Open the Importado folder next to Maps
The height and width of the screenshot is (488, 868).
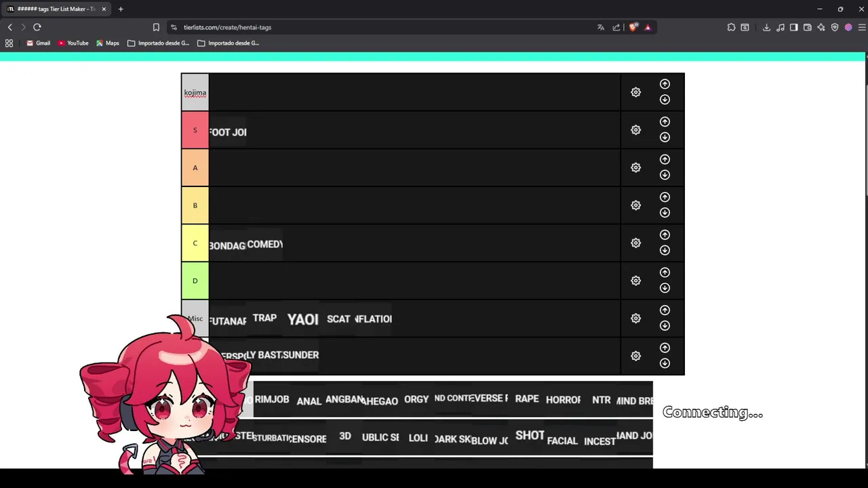click(159, 43)
